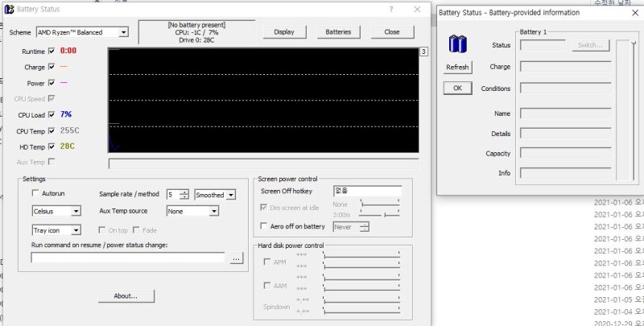This screenshot has height=326, width=644.
Task: Click the Battery Status app icon in title bar
Action: click(x=10, y=10)
